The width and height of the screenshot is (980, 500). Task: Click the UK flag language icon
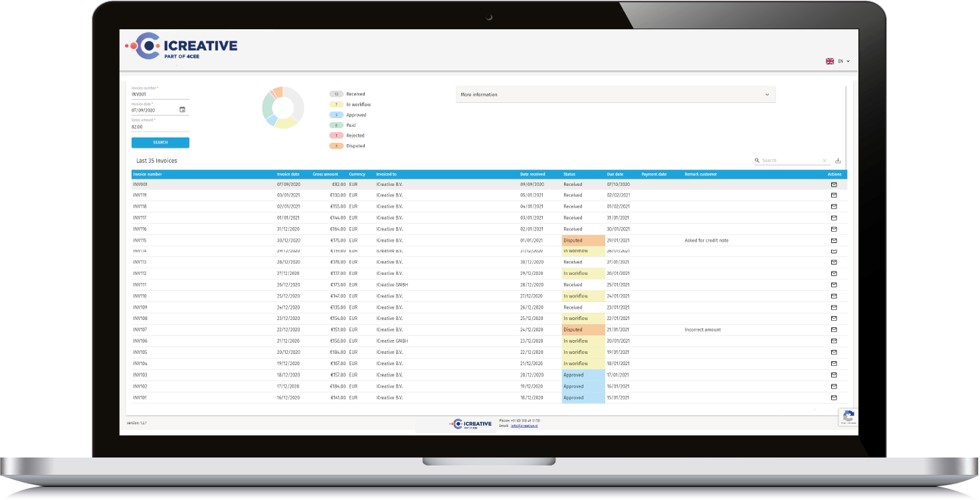tap(830, 61)
